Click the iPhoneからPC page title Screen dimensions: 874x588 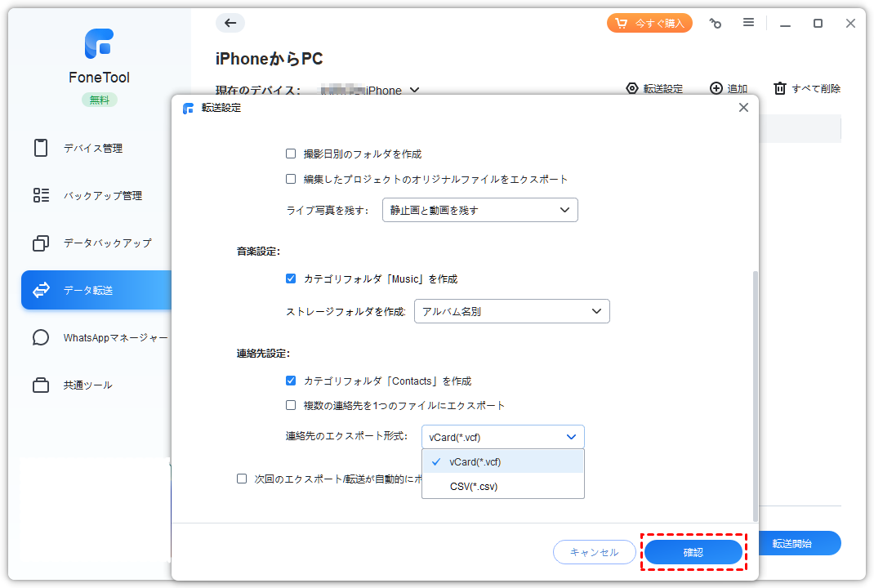pyautogui.click(x=270, y=59)
